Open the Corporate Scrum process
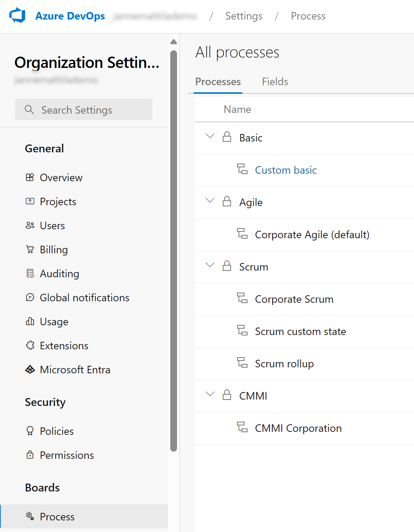The image size is (414, 532). [x=294, y=299]
